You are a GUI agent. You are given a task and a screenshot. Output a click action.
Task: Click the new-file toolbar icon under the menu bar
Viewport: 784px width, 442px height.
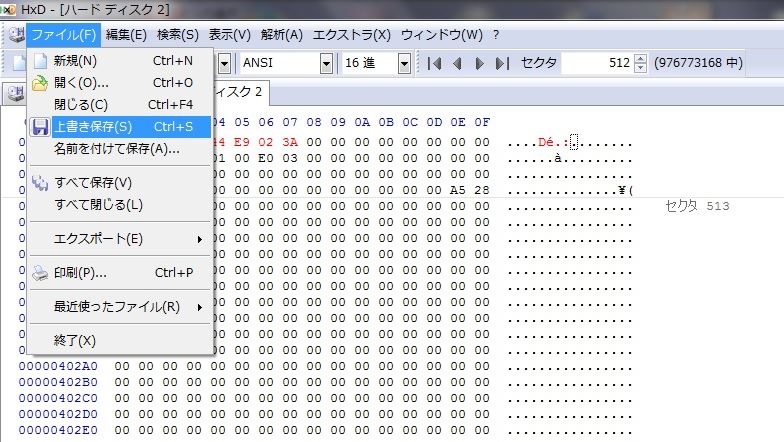tap(19, 62)
